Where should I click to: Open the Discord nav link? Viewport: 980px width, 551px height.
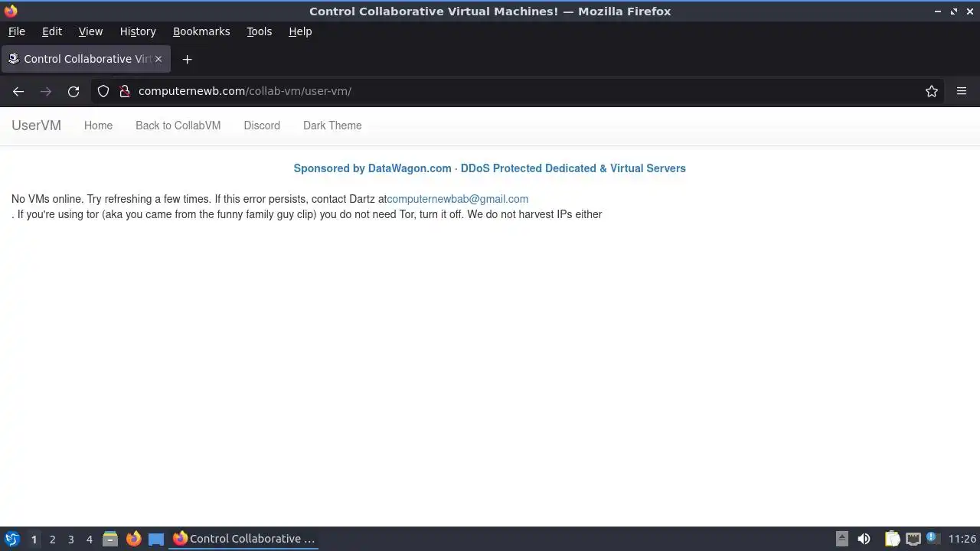click(x=262, y=126)
